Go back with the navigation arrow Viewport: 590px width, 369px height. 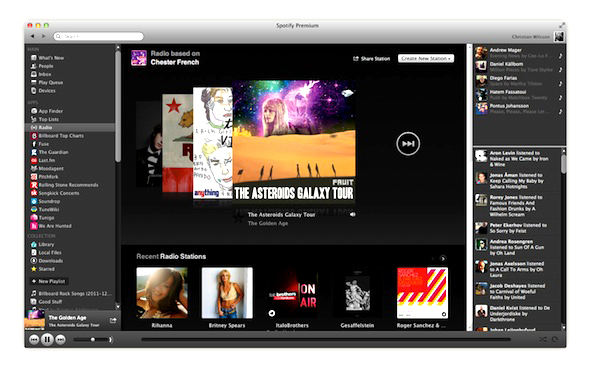coord(33,36)
